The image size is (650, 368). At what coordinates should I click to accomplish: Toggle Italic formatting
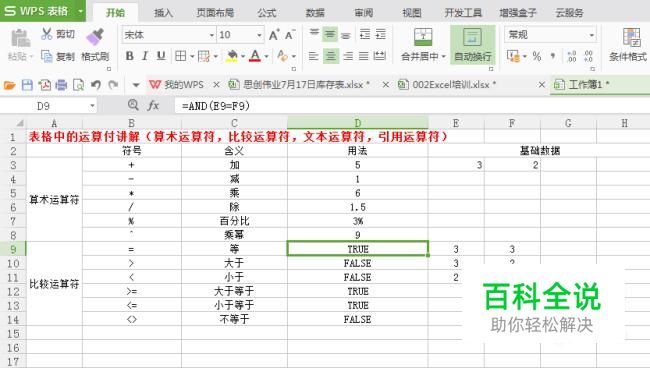(145, 56)
